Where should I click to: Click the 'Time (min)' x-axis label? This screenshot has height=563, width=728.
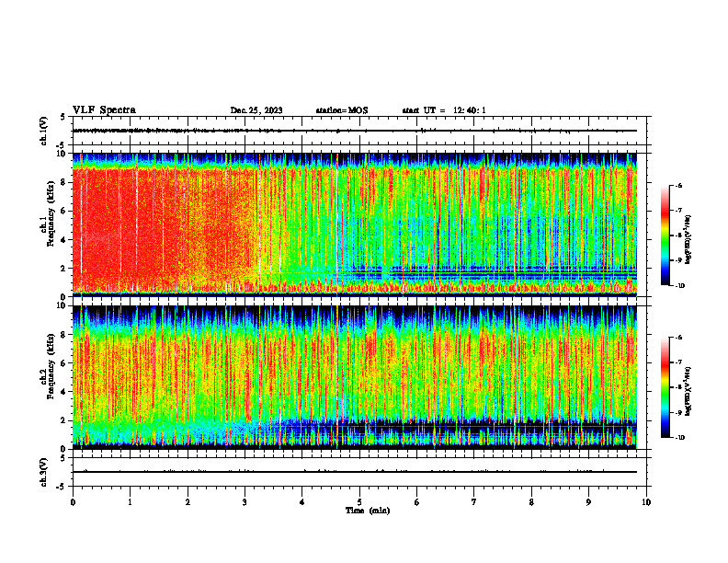coord(368,511)
